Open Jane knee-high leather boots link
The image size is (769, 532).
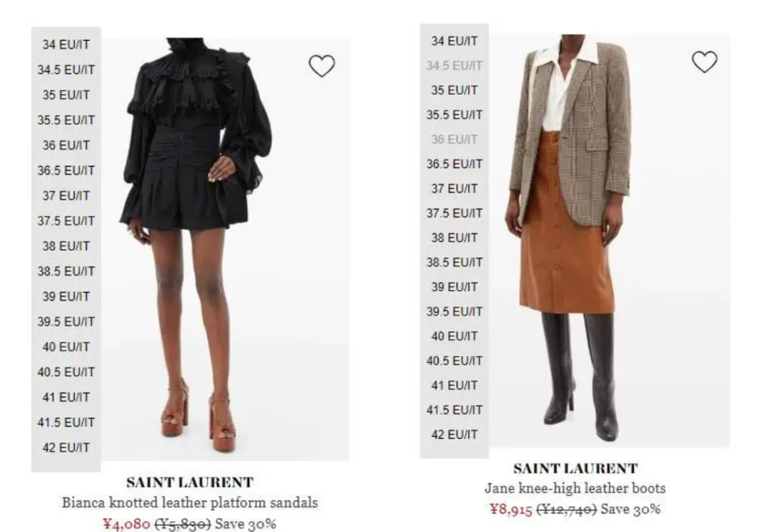575,489
